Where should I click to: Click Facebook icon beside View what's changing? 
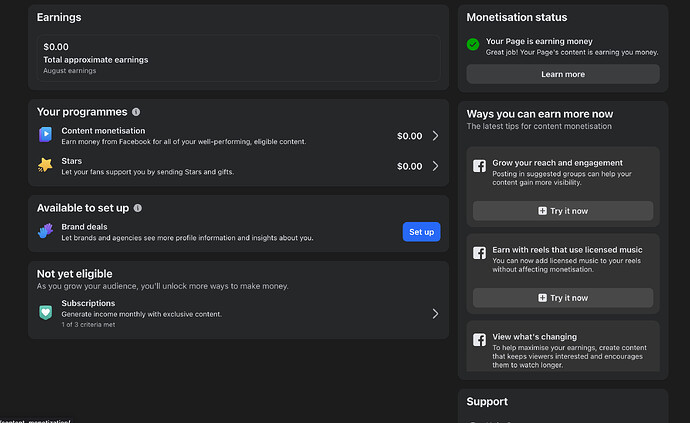[479, 340]
